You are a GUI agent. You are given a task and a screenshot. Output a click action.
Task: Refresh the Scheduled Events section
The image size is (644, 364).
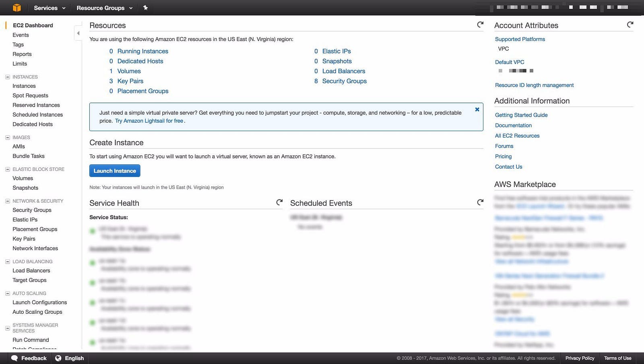coord(480,202)
